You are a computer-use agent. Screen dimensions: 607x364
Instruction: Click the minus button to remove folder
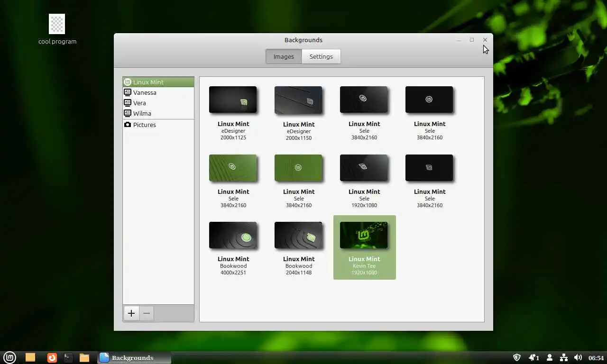pos(147,313)
